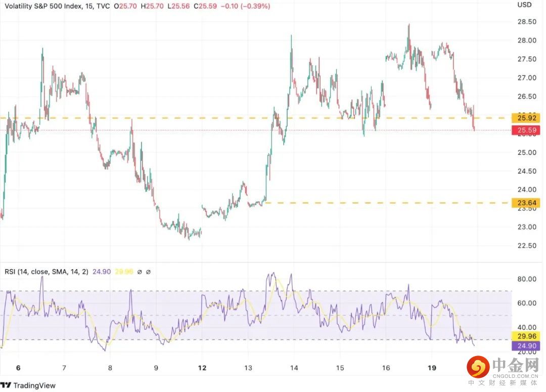Click the yellow 29.96 RSI axis label
This screenshot has height=392, width=546.
coord(526,336)
